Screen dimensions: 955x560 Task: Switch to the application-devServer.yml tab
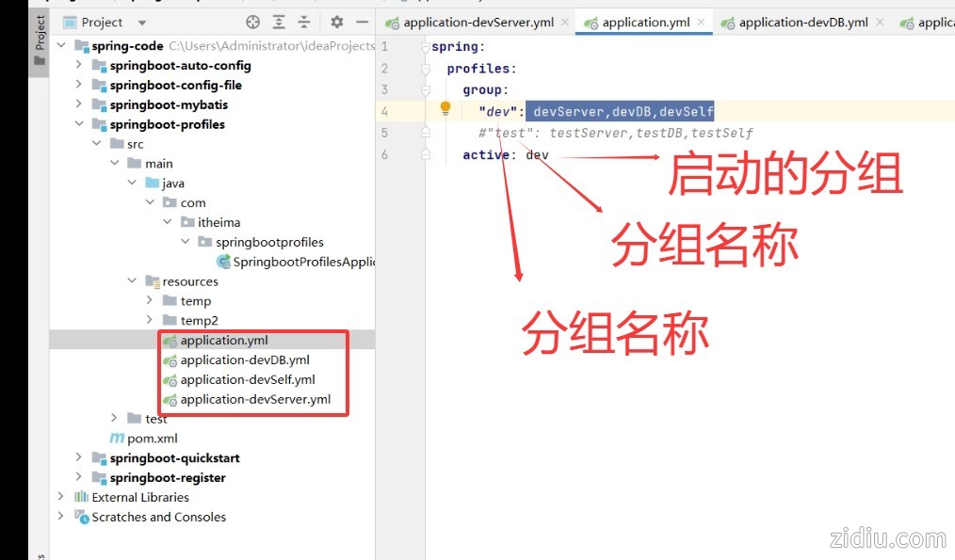(478, 23)
